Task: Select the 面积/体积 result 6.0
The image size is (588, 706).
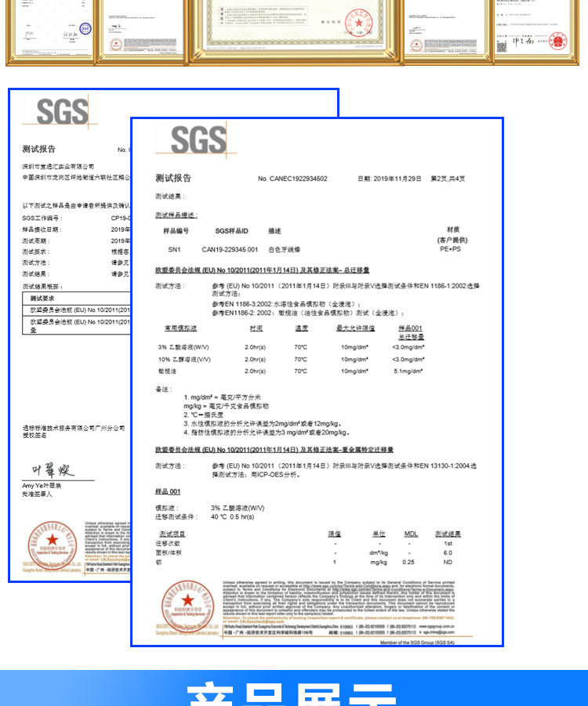Action: pyautogui.click(x=448, y=553)
